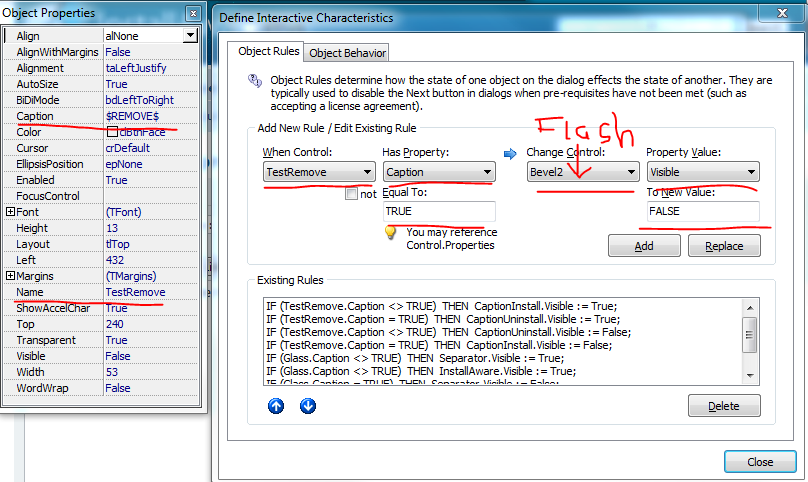Image resolution: width=808 pixels, height=482 pixels.
Task: Select the EllipsisPosition value epNone
Action: (124, 164)
